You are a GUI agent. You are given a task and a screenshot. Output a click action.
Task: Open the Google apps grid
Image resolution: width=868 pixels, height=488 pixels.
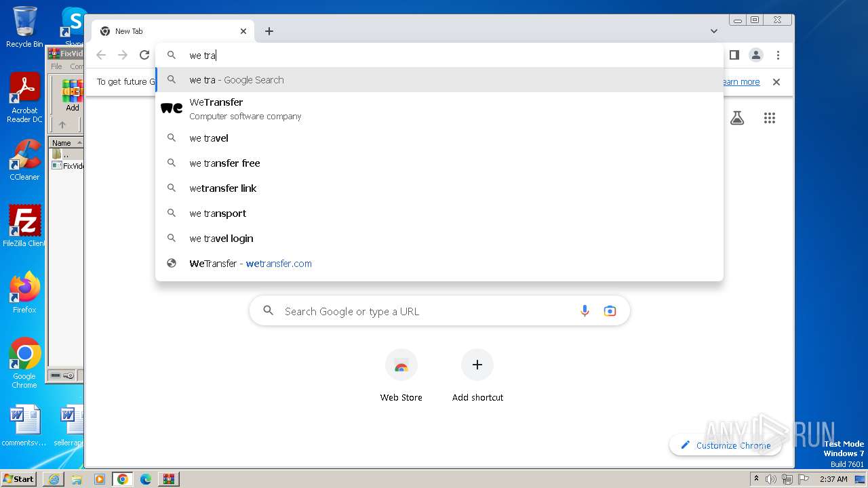[x=769, y=118]
